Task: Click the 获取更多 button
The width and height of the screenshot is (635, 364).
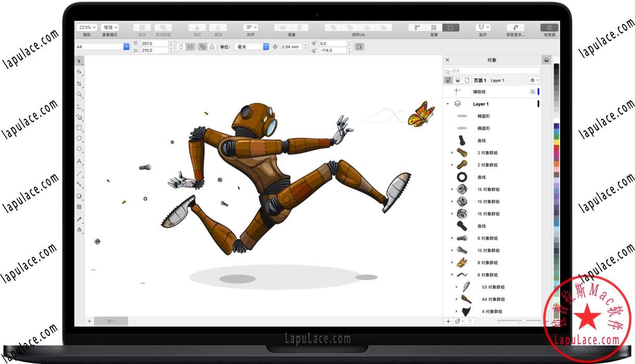Action: click(514, 27)
